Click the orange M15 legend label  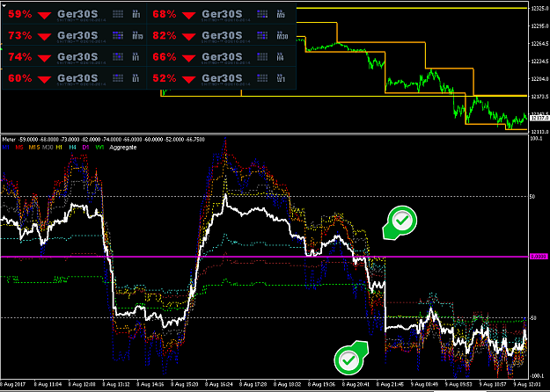(x=34, y=148)
